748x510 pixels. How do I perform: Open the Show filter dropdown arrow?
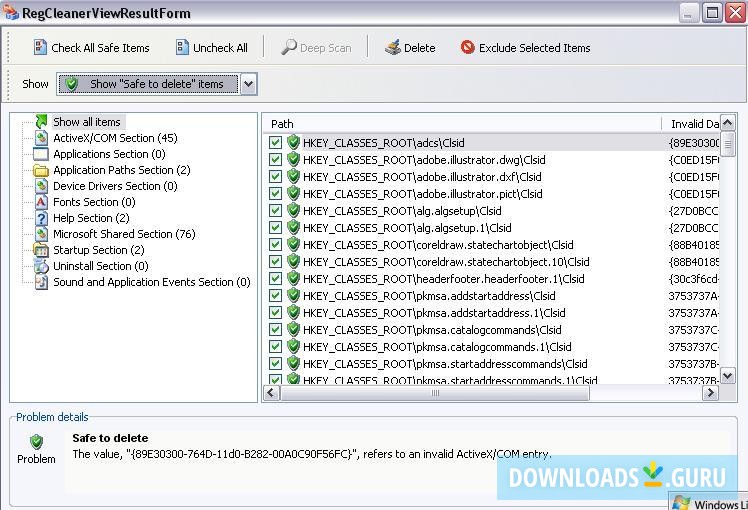click(x=249, y=84)
